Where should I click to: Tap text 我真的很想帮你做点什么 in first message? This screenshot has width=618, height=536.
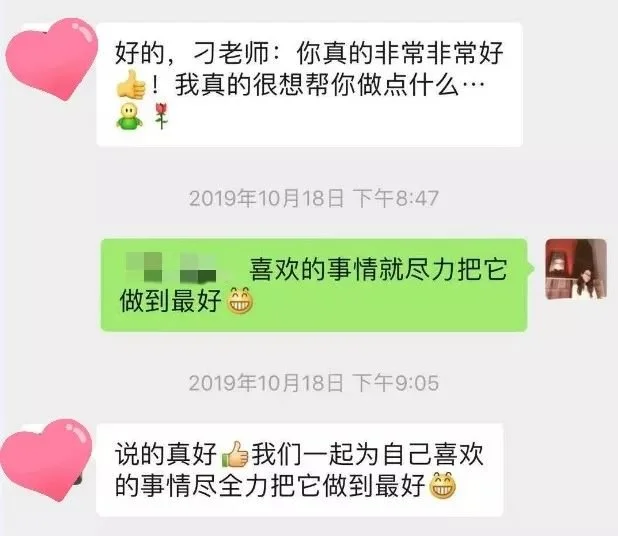pyautogui.click(x=317, y=85)
